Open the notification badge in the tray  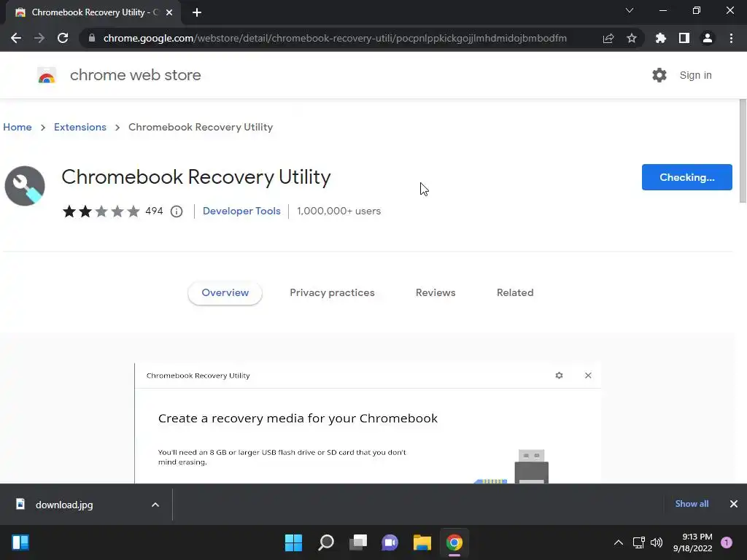click(x=727, y=542)
